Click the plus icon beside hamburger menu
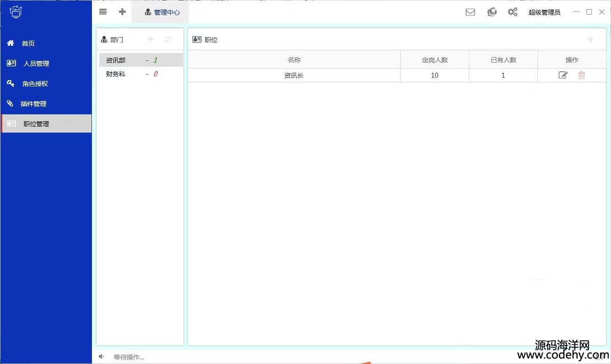This screenshot has height=364, width=611. pos(122,12)
